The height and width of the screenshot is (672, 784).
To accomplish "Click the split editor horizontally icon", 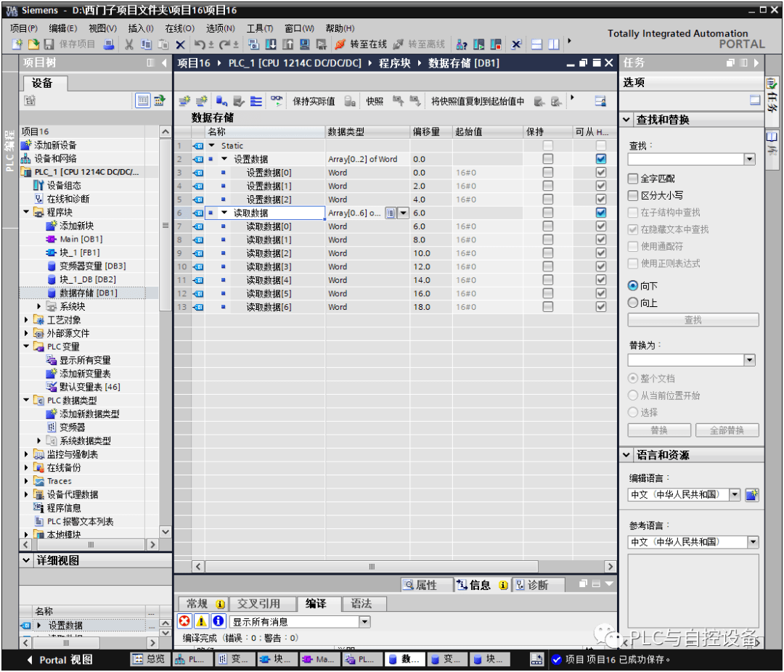I will tap(536, 44).
